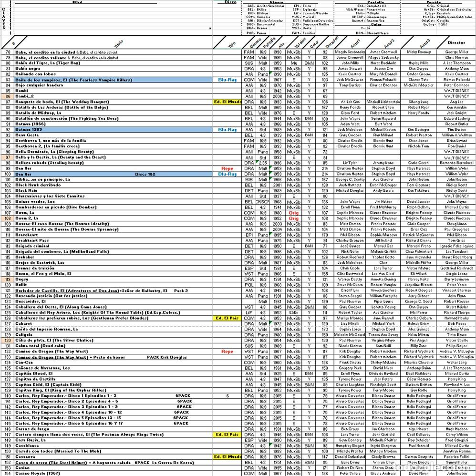
Task: Click the title 'Bueno, el Feo y el Malo, El'
Action: [43, 273]
